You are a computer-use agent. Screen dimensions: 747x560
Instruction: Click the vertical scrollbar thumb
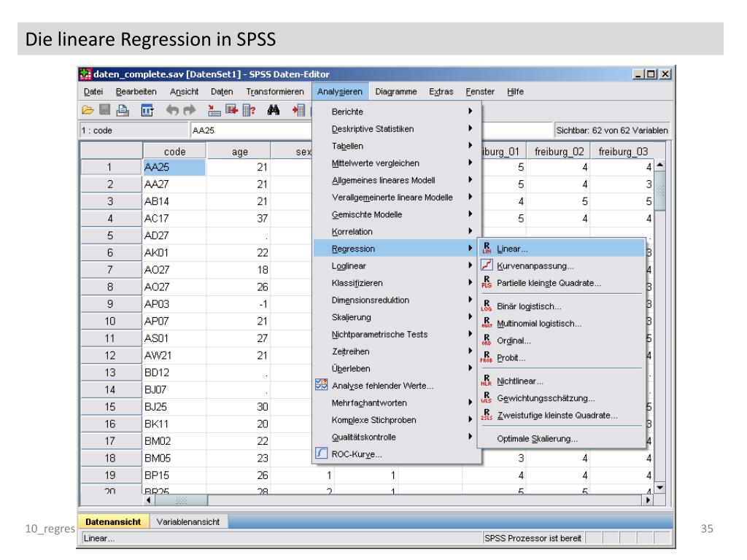point(659,190)
